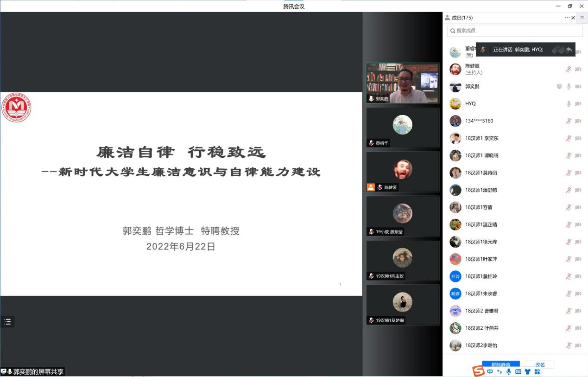
Task: Click the 解除静音 unmute button
Action: pos(500,364)
